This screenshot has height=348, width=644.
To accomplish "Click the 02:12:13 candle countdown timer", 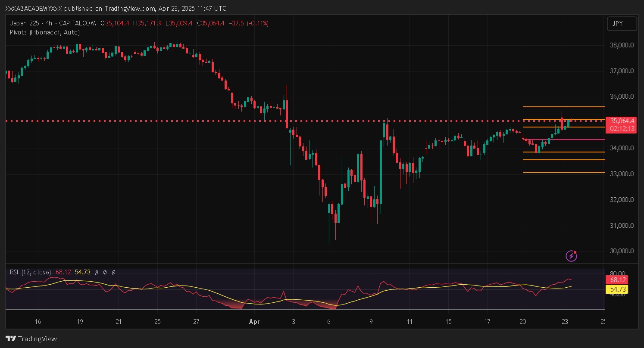I will coord(621,128).
